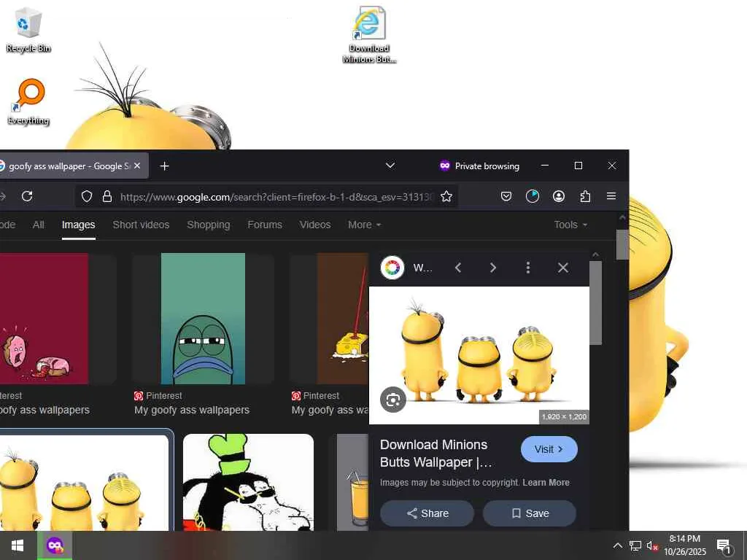Switch to Short videos tab
The image size is (747, 560).
coord(141,225)
